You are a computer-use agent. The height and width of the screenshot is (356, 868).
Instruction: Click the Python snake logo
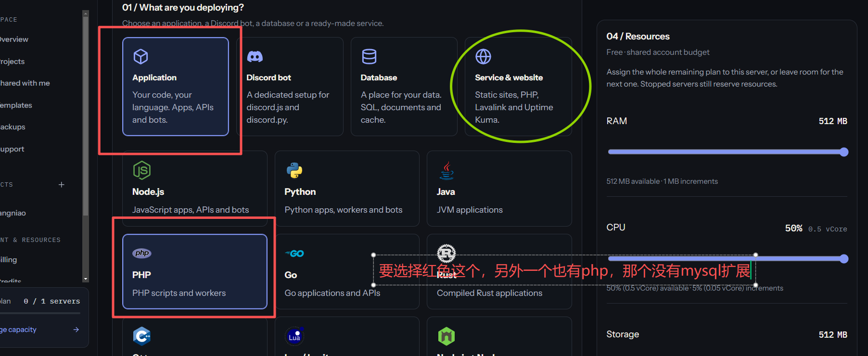pos(294,170)
